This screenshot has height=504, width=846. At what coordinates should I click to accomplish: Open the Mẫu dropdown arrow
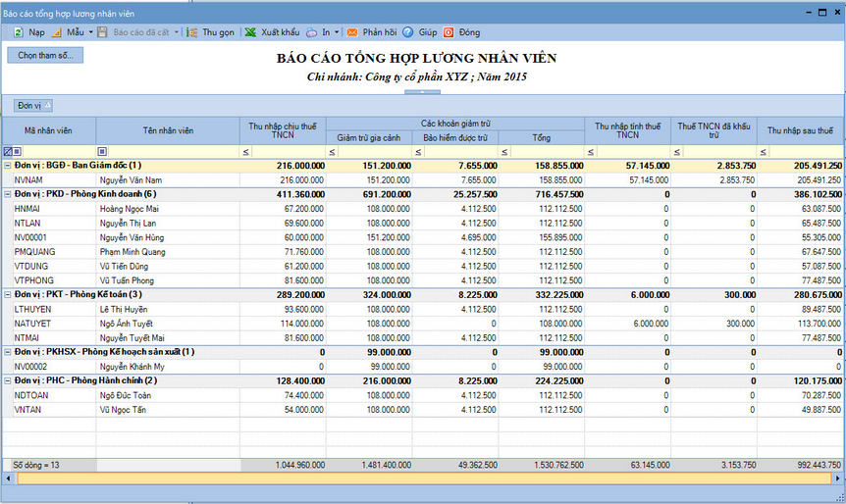click(x=90, y=32)
